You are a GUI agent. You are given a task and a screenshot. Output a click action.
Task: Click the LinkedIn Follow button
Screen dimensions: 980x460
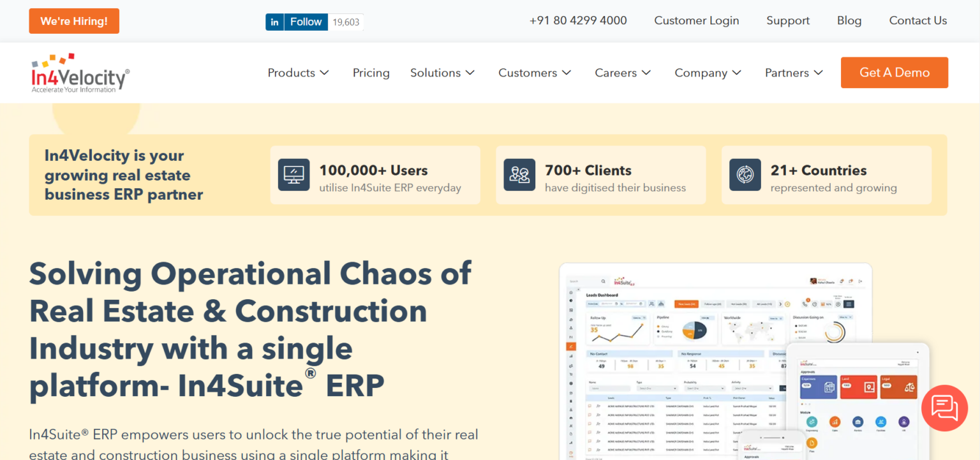click(306, 21)
